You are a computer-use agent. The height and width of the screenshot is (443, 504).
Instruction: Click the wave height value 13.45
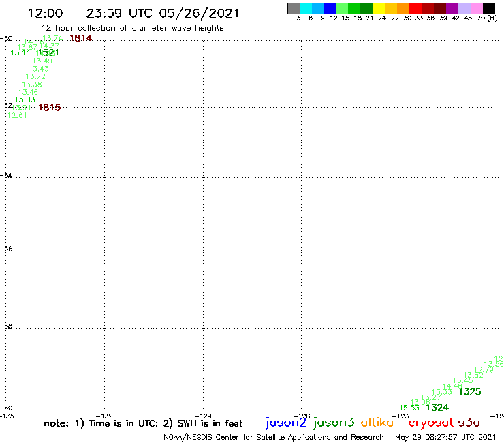coord(463,380)
